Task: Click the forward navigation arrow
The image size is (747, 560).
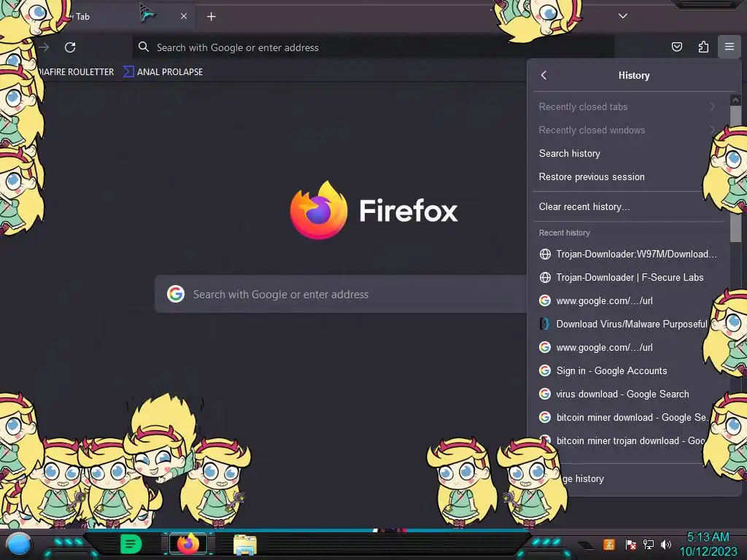Action: (44, 47)
